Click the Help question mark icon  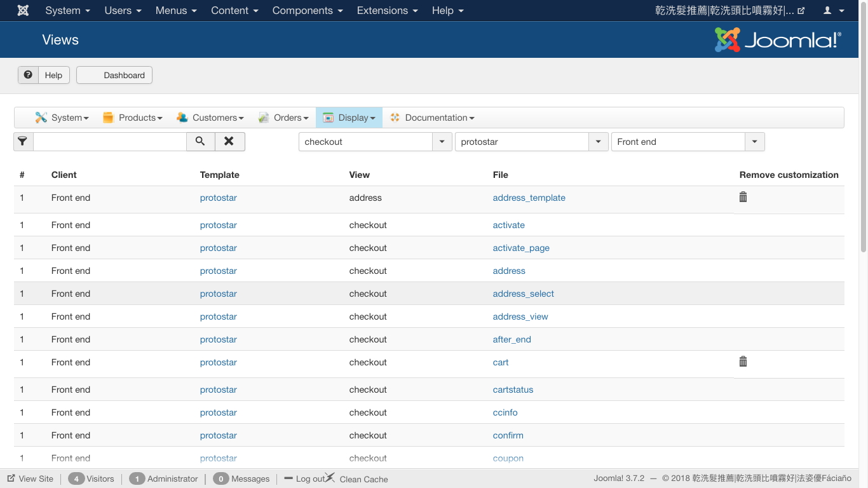tap(28, 75)
